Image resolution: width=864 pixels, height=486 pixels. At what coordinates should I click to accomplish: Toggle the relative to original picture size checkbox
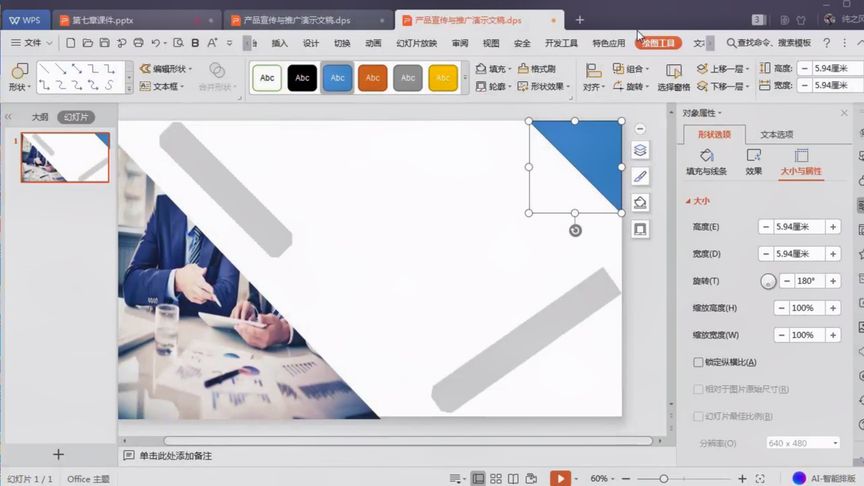698,389
